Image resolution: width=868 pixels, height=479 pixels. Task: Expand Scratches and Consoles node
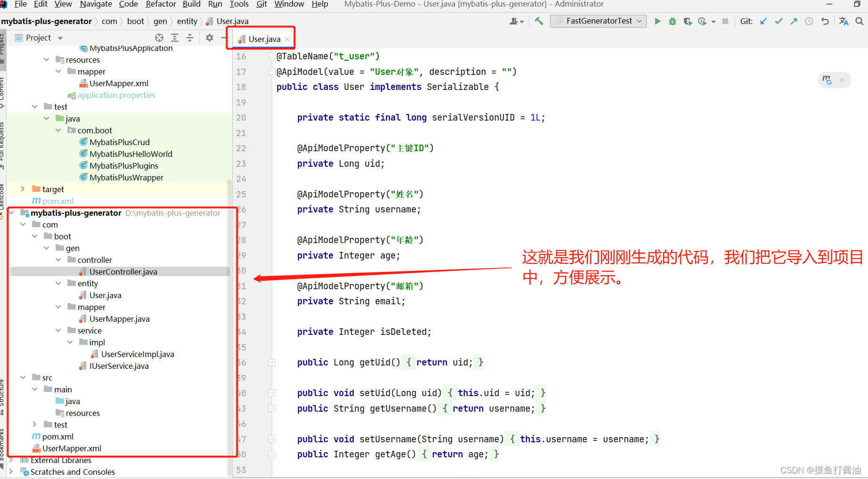click(11, 471)
